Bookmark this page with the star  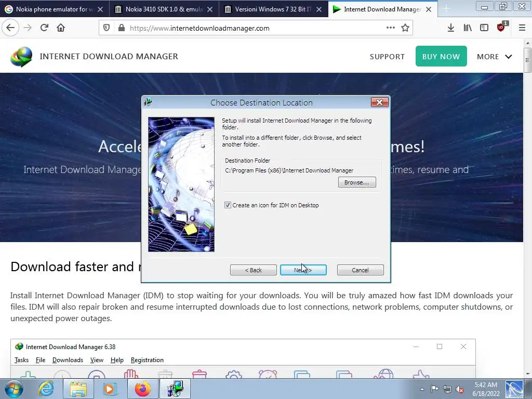click(405, 28)
